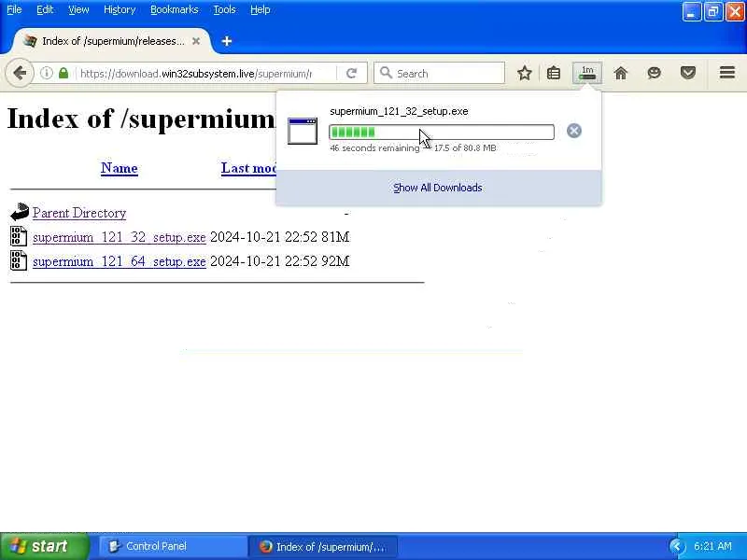Click the magnifier icon in Search box

pyautogui.click(x=386, y=73)
